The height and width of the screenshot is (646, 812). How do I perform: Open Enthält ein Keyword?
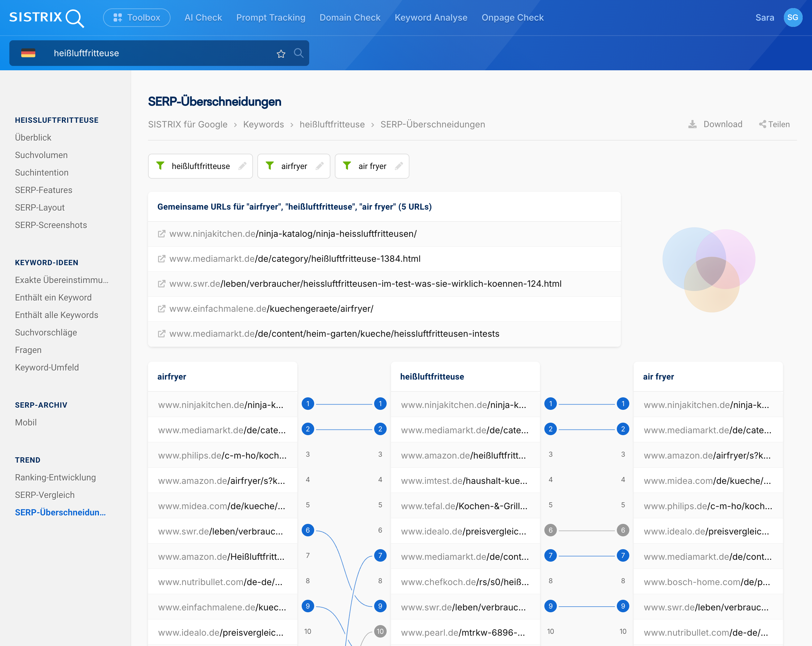coord(53,298)
